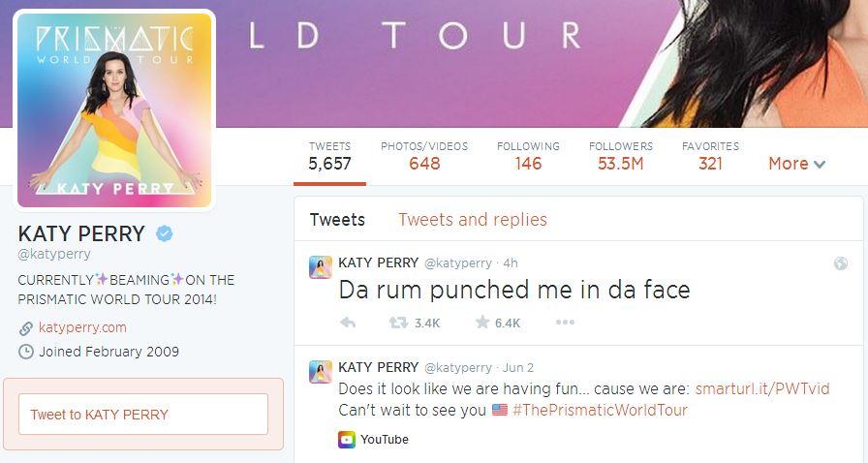Click the #ThePrismaticWorldTour hashtag
Viewport: 868px width, 463px height.
click(x=600, y=411)
